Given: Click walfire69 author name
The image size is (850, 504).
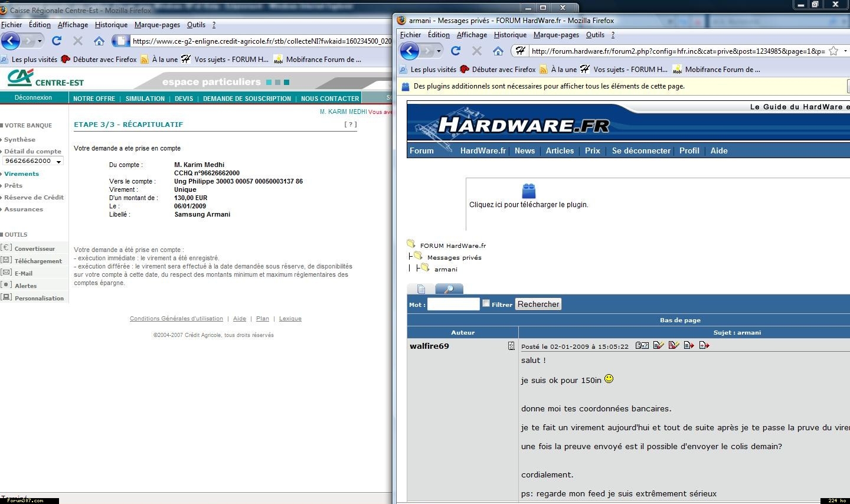Looking at the screenshot, I should point(429,346).
